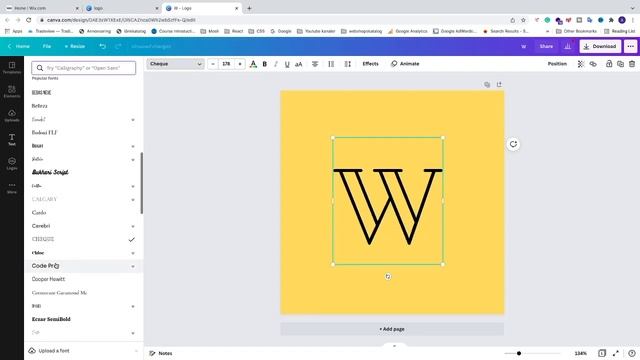The width and height of the screenshot is (640, 360).
Task: Click the Share button
Action: click(546, 47)
